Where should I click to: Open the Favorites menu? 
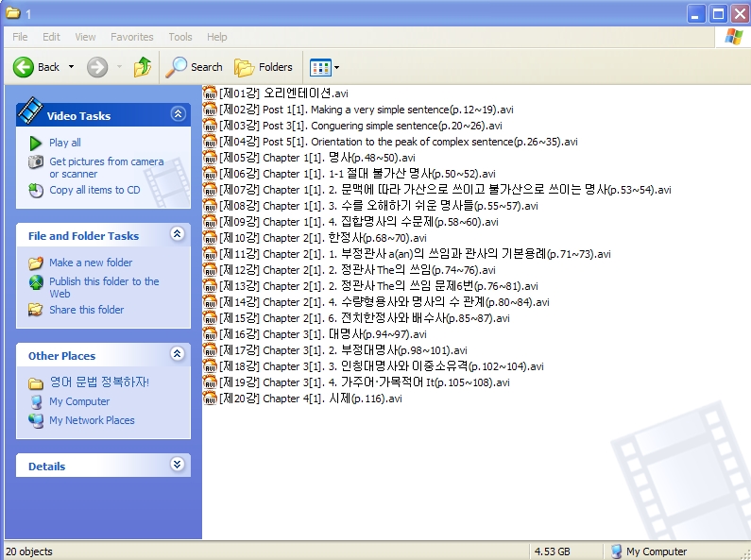click(x=131, y=37)
